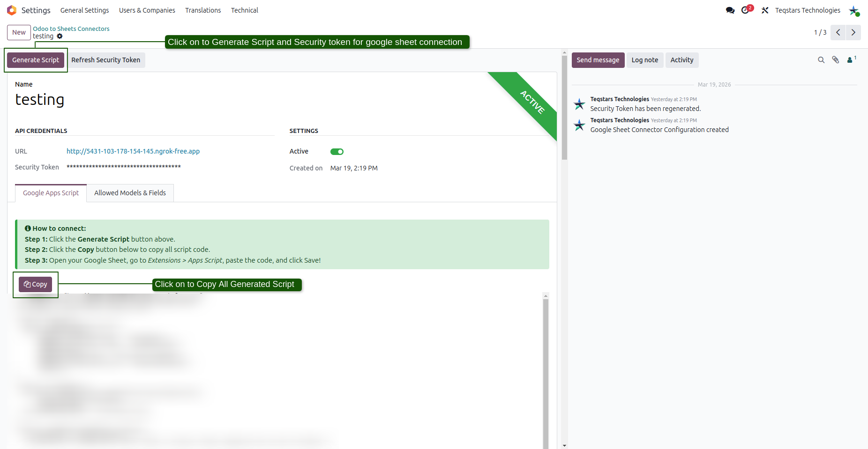Open the user avatar menu
The width and height of the screenshot is (868, 449).
[854, 10]
